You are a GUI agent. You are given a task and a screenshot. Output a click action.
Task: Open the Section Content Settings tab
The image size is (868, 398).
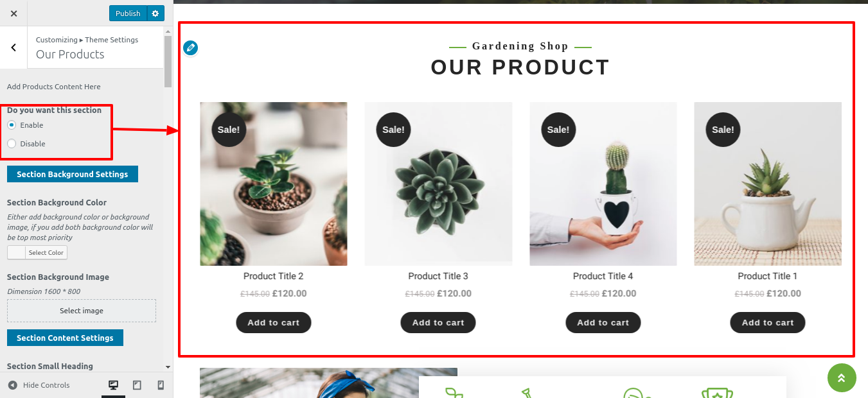65,338
